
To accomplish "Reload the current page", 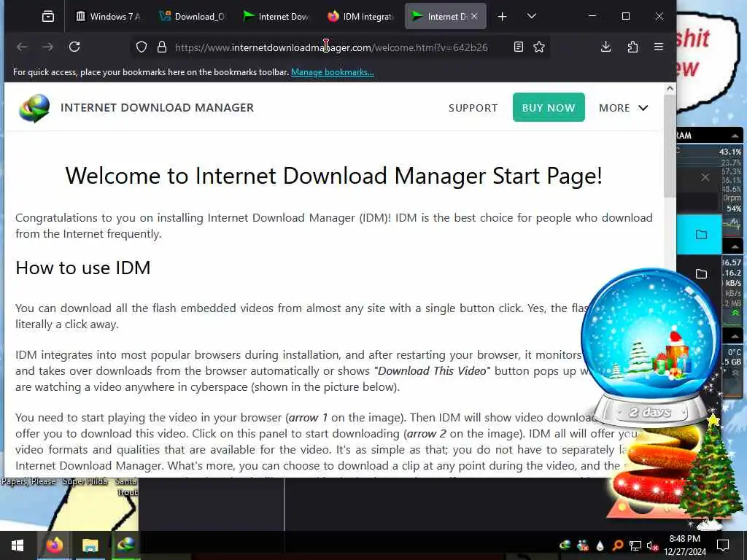I will pos(74,47).
